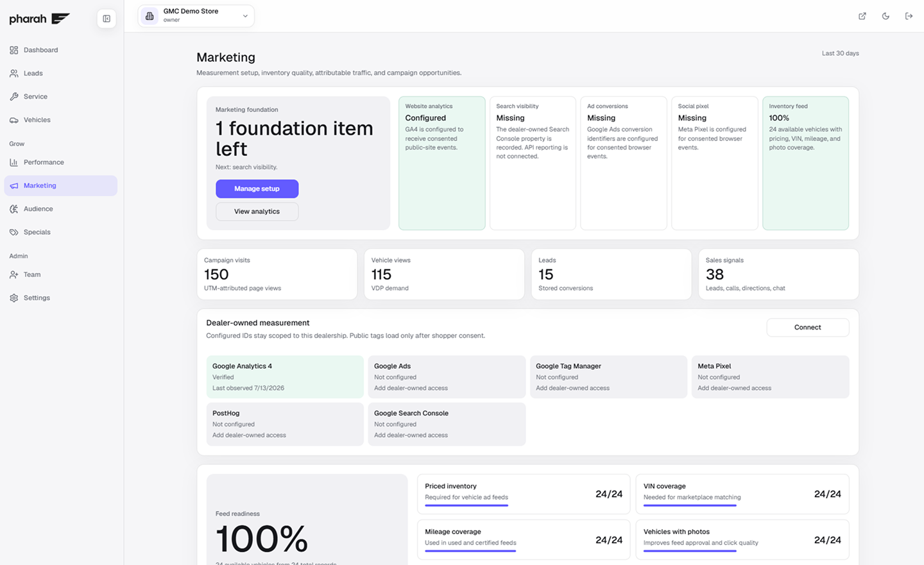The image size is (924, 565).
Task: Click the Mileage coverage progress bar
Action: point(470,551)
